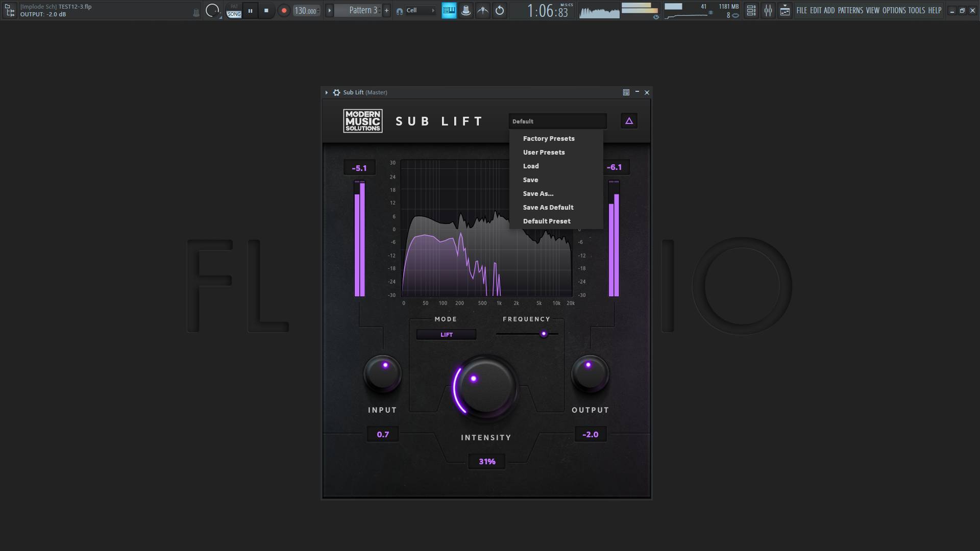980x551 pixels.
Task: Click the wait for input icon
Action: 482,10
